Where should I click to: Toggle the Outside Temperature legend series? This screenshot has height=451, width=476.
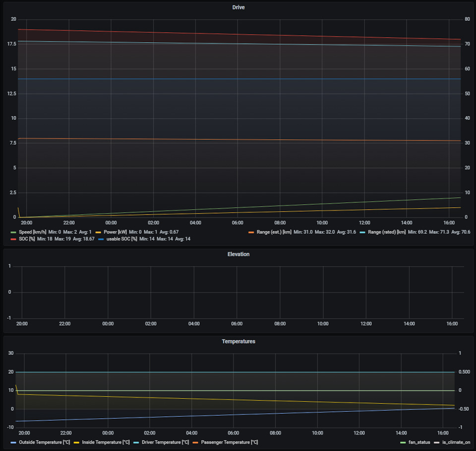[44, 442]
